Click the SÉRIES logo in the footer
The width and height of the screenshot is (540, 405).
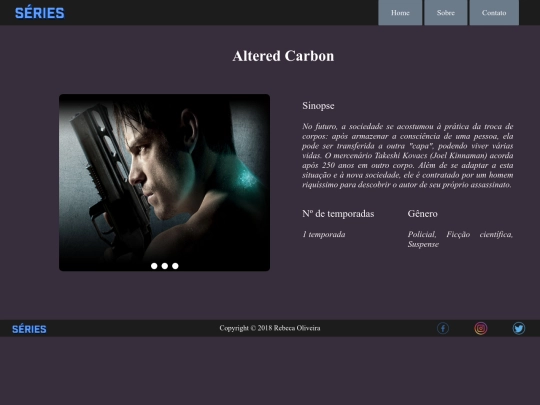[x=29, y=329]
